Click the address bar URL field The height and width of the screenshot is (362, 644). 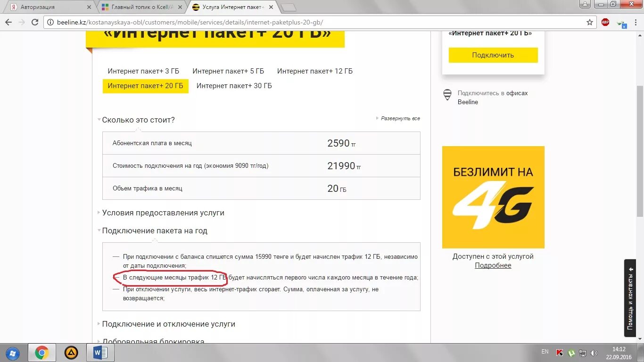(x=321, y=22)
